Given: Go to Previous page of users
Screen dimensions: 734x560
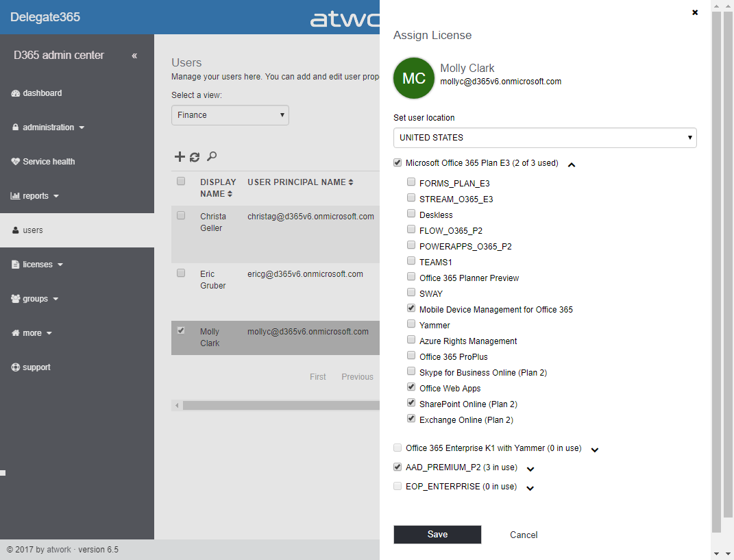Looking at the screenshot, I should tap(357, 377).
